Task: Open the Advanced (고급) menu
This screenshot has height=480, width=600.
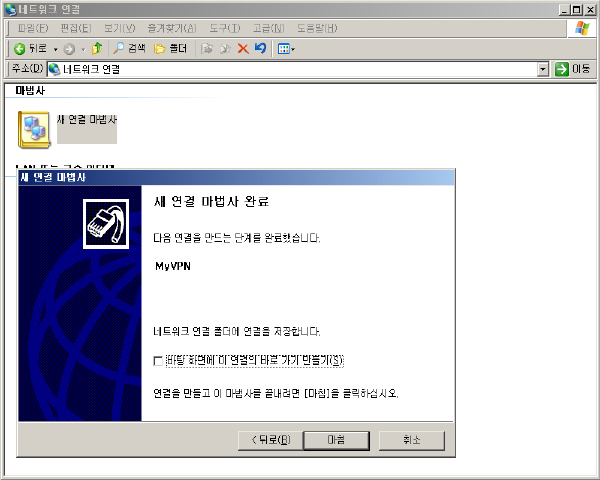Action: point(268,28)
